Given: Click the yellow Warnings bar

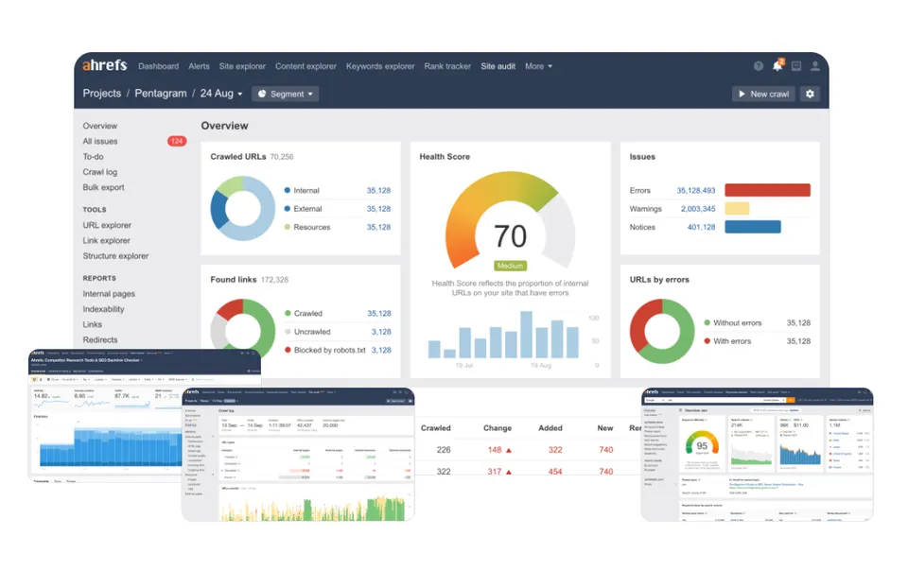Looking at the screenshot, I should [737, 208].
